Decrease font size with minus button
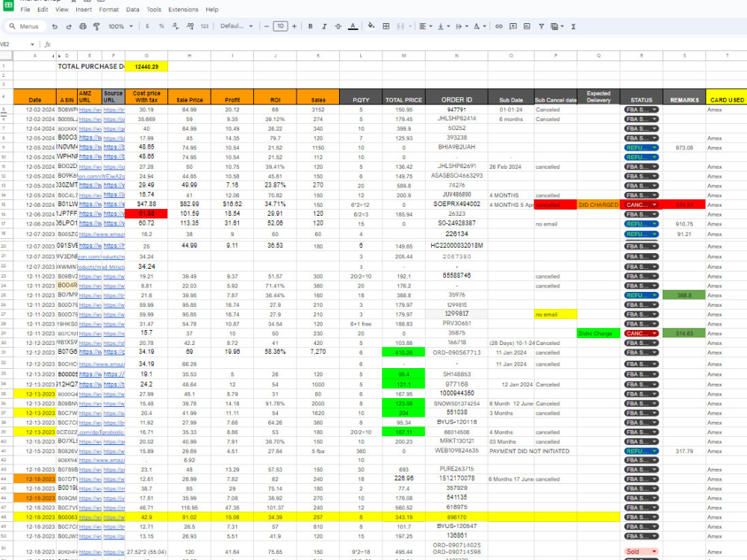This screenshot has height=560, width=747. [x=267, y=27]
